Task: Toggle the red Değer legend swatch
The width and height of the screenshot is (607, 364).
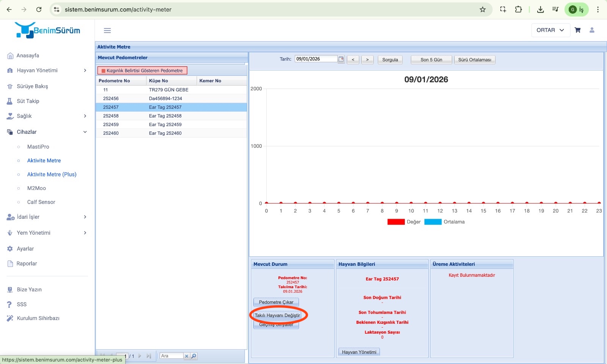Action: (x=396, y=222)
